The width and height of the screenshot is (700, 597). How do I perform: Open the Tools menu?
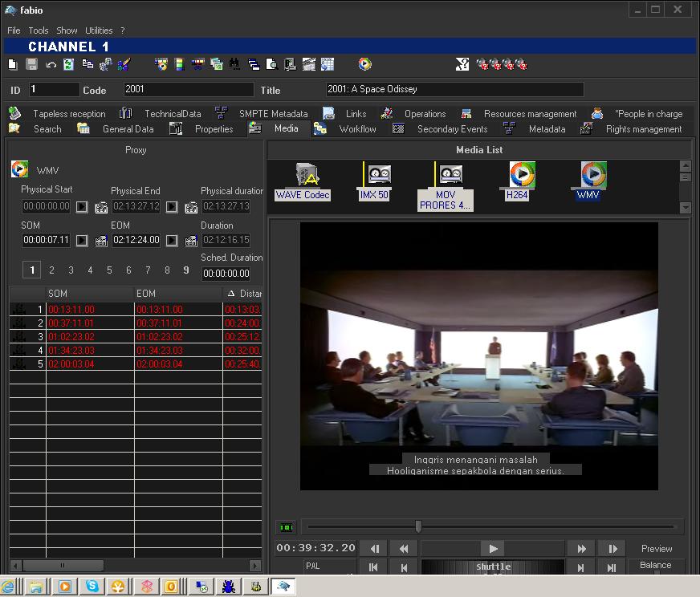click(39, 30)
